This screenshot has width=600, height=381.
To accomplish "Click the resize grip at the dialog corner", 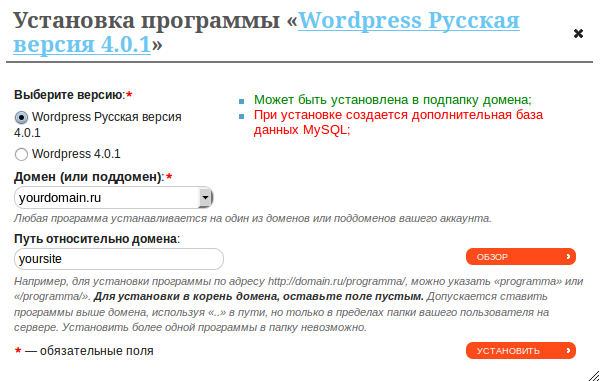I will 593,375.
